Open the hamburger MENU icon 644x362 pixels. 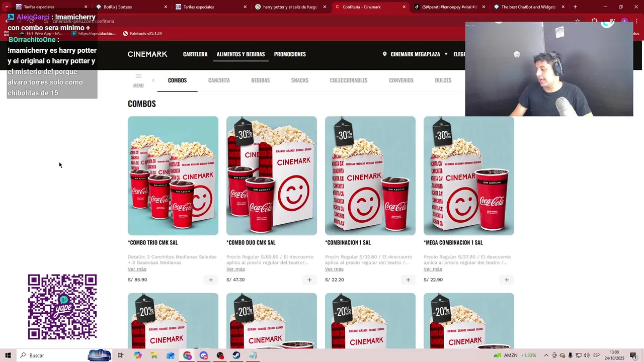(x=138, y=80)
